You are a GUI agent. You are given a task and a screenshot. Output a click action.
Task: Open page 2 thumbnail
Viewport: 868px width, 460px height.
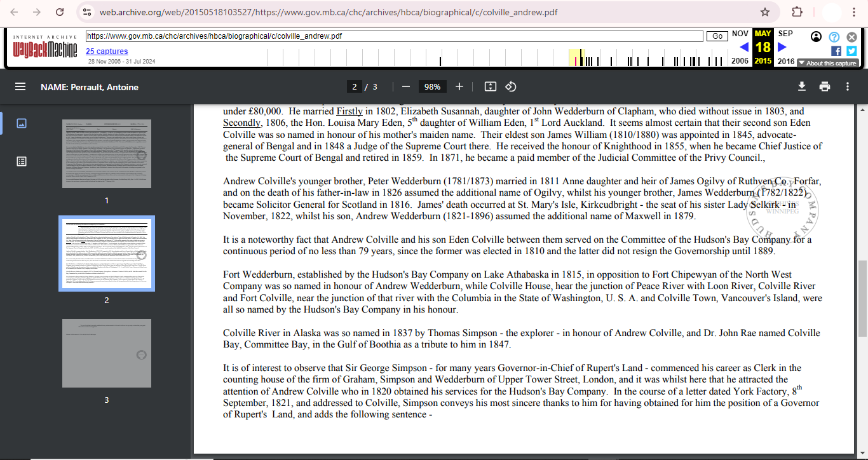click(107, 254)
